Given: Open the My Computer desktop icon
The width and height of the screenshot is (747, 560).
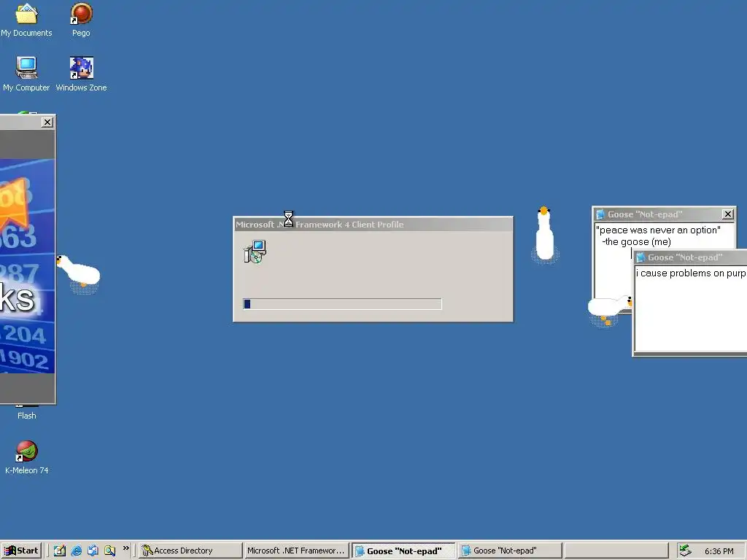Looking at the screenshot, I should point(26,74).
